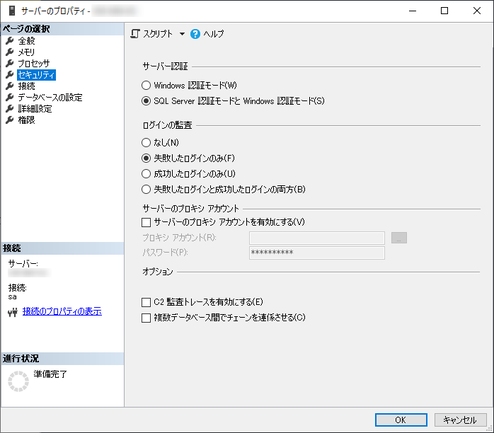Maximize the server properties window

coord(444,11)
